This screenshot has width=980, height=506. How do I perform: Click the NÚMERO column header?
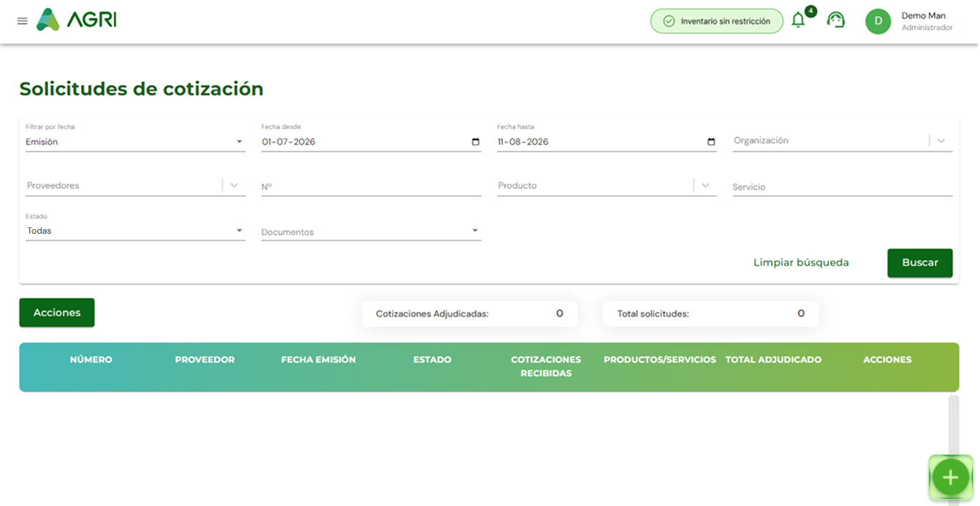[91, 360]
